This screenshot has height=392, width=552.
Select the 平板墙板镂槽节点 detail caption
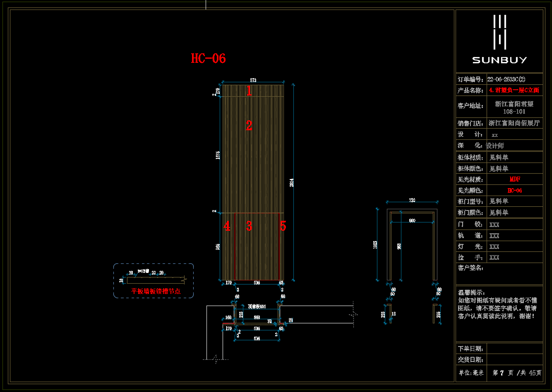[156, 291]
